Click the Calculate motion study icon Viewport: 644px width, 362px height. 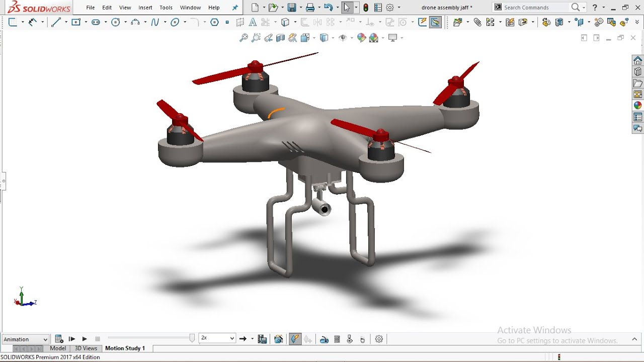[59, 339]
